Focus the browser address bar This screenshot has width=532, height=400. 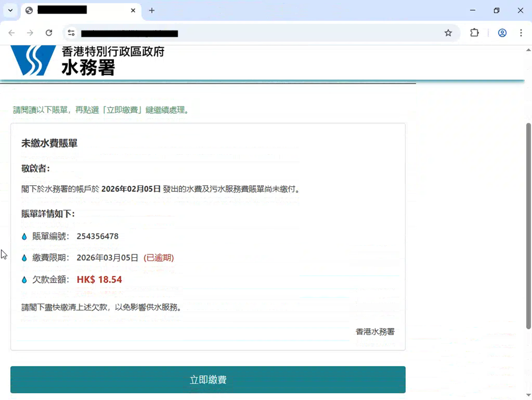[255, 33]
